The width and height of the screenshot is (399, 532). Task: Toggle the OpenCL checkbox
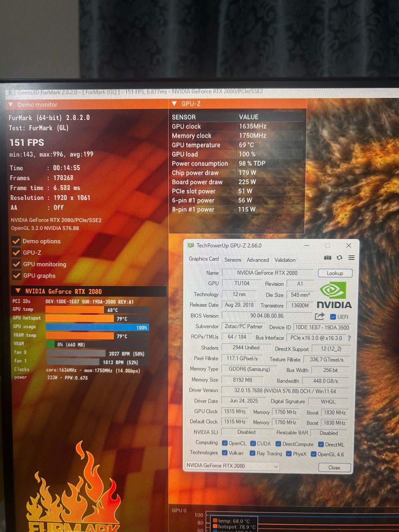(225, 443)
